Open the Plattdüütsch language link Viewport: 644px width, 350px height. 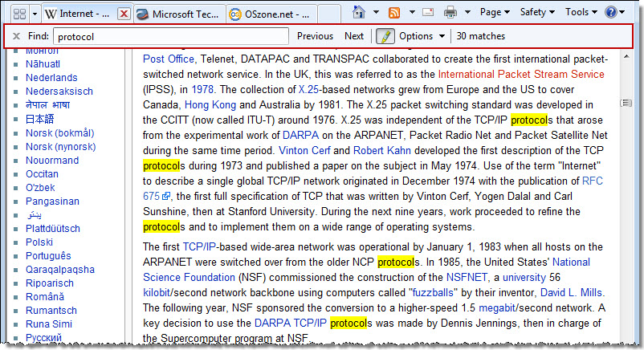pos(52,229)
